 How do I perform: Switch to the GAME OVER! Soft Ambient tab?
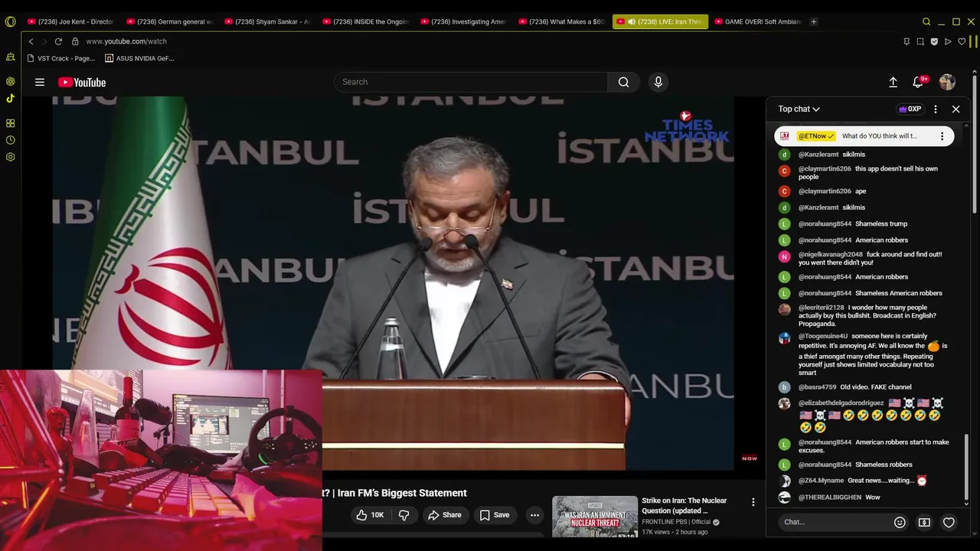point(756,21)
